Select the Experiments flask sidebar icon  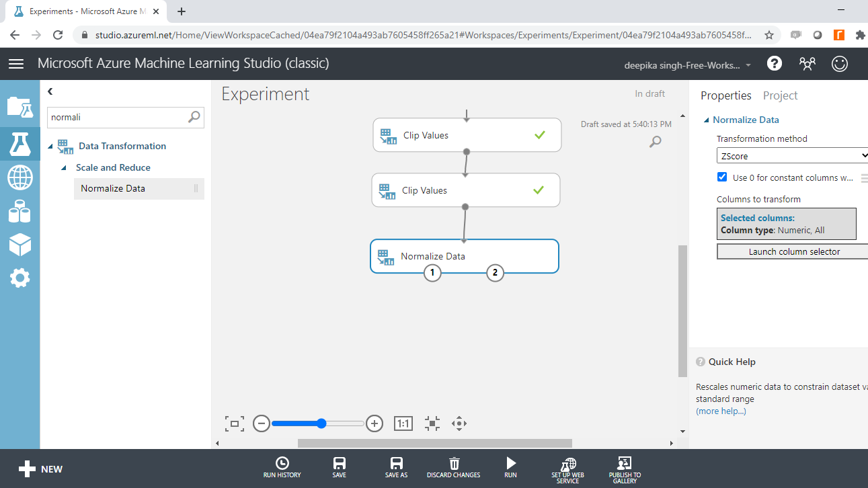click(x=19, y=144)
